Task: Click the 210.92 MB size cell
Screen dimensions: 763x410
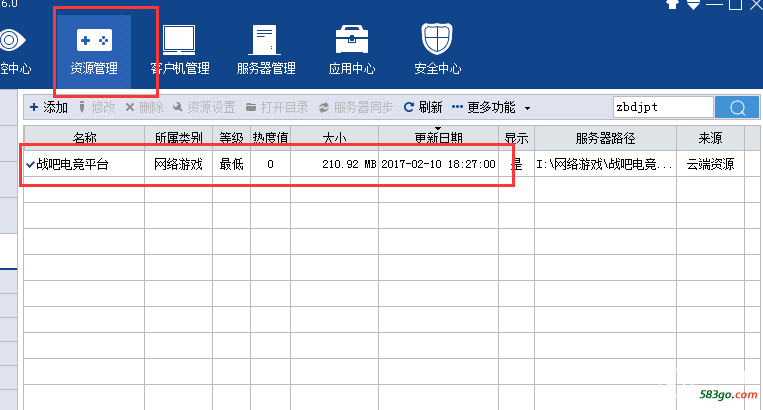Action: [335, 164]
